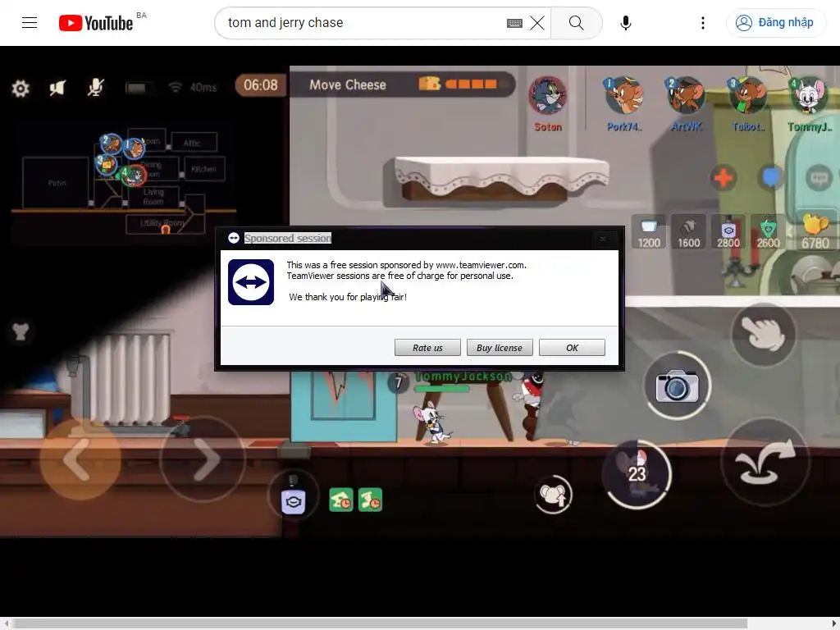840x630 pixels.
Task: Click Buy license in TeamViewer dialog
Action: tap(500, 348)
